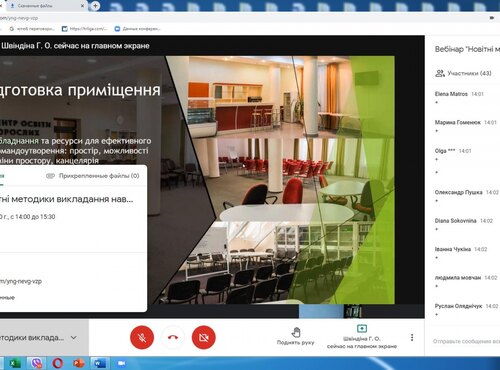Open Word from the taskbar
500x370 pixels.
coord(100,363)
